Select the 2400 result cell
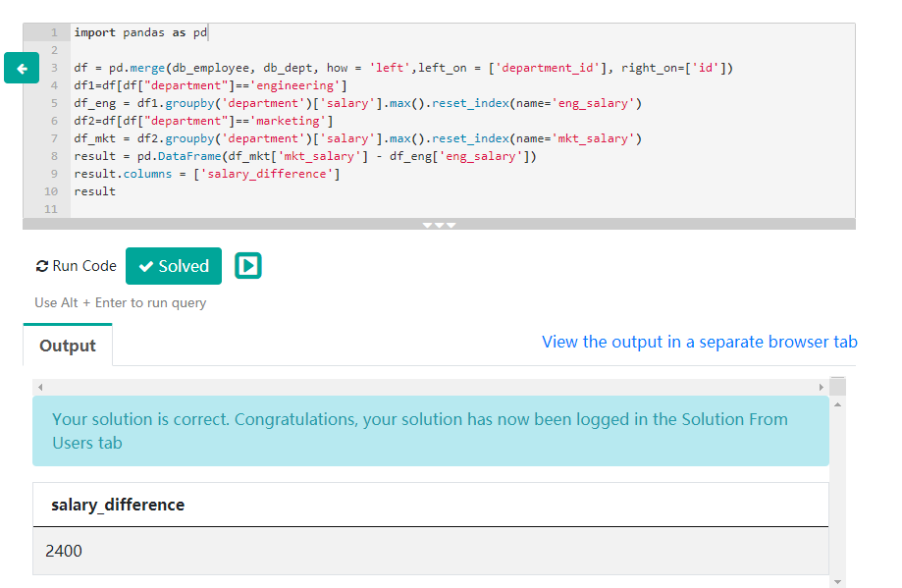The width and height of the screenshot is (902, 588). pyautogui.click(x=64, y=551)
